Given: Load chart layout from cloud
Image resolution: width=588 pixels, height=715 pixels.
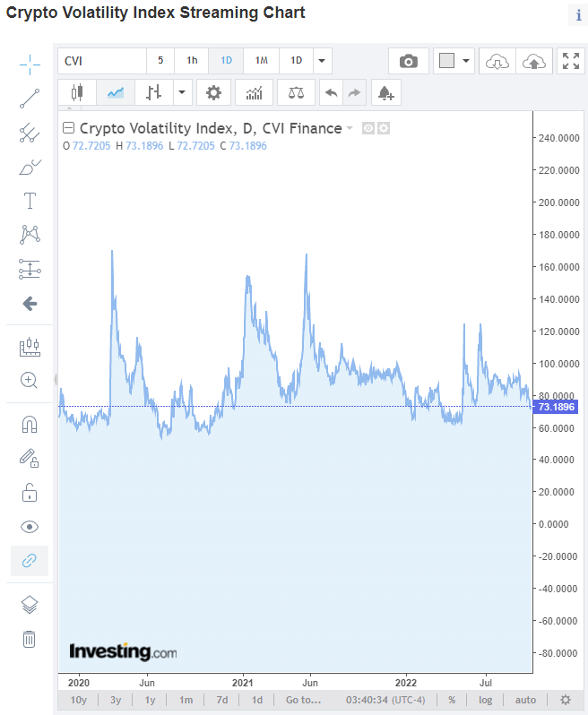Looking at the screenshot, I should (497, 61).
